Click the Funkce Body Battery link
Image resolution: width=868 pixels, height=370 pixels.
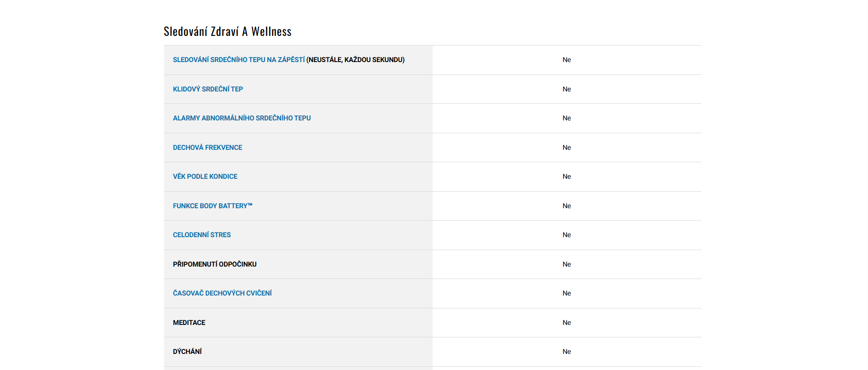pyautogui.click(x=212, y=206)
